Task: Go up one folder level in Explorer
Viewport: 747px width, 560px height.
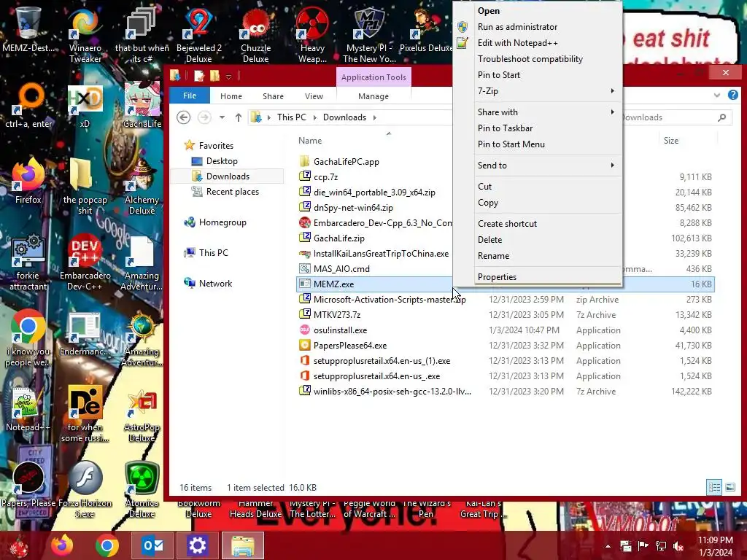Action: click(239, 117)
